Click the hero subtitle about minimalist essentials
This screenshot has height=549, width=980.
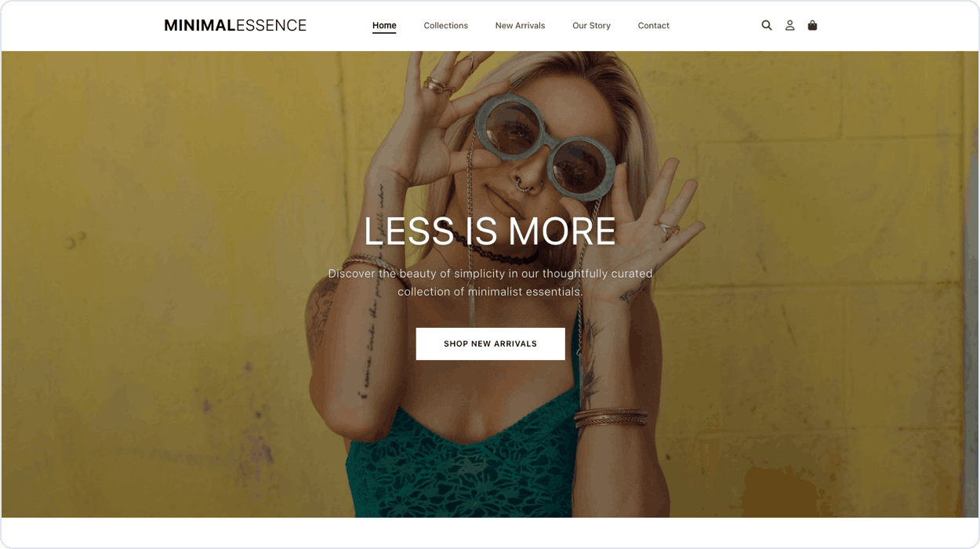click(490, 282)
